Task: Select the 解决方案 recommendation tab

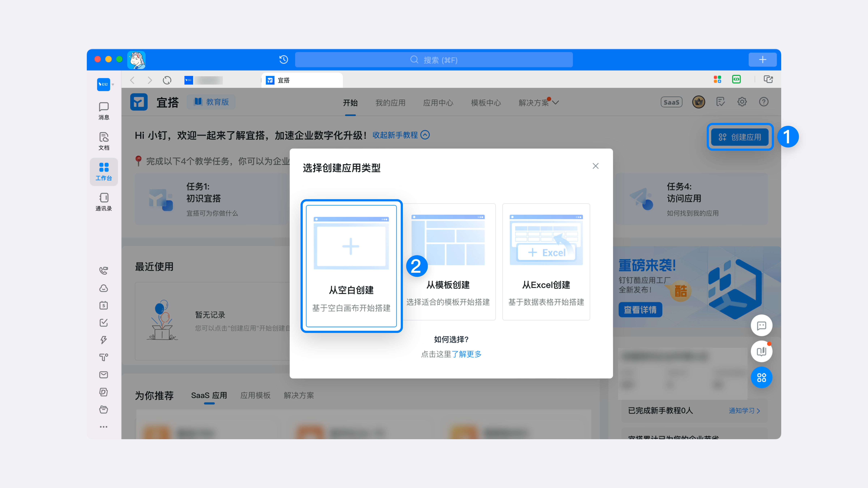Action: coord(299,395)
